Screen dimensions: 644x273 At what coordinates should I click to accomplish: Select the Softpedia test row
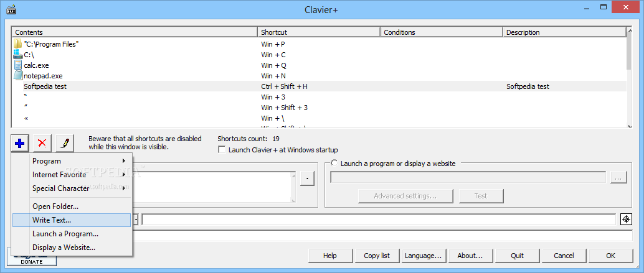pos(319,86)
